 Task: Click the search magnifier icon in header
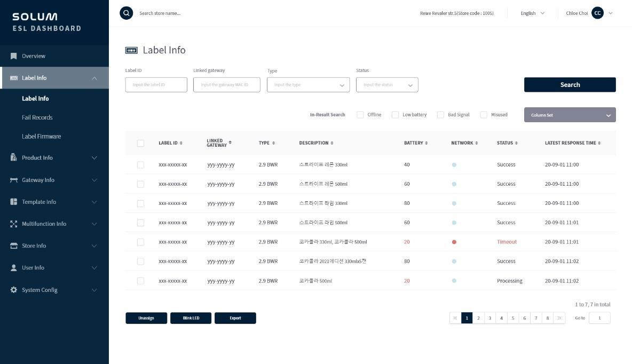pos(126,13)
